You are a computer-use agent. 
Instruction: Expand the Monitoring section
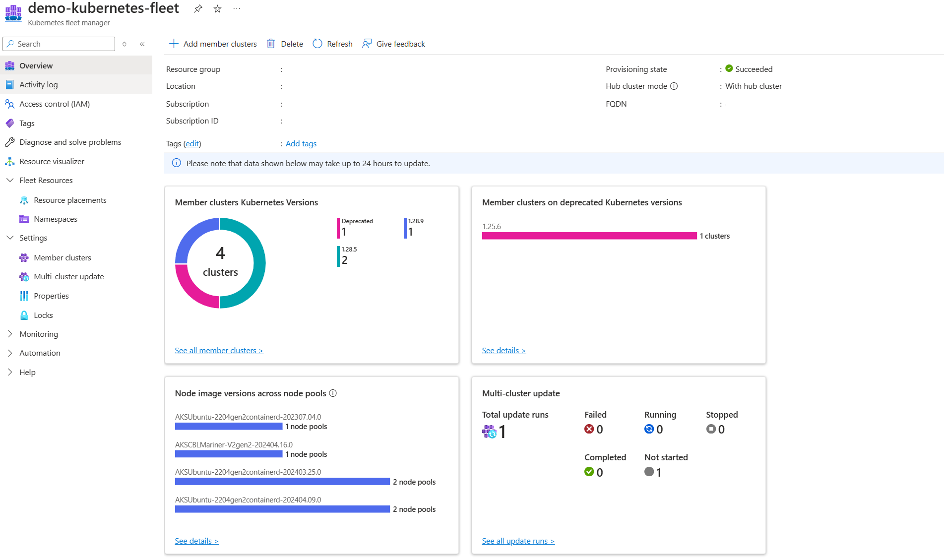[x=10, y=334]
